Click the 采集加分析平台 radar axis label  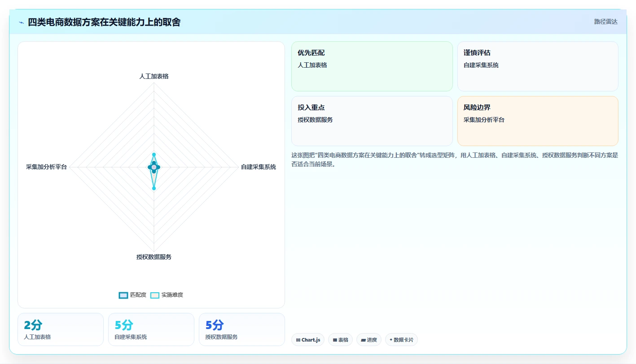pos(46,167)
